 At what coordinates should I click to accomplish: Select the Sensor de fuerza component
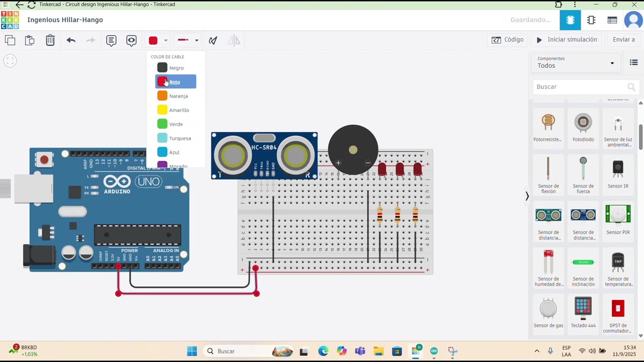583,174
